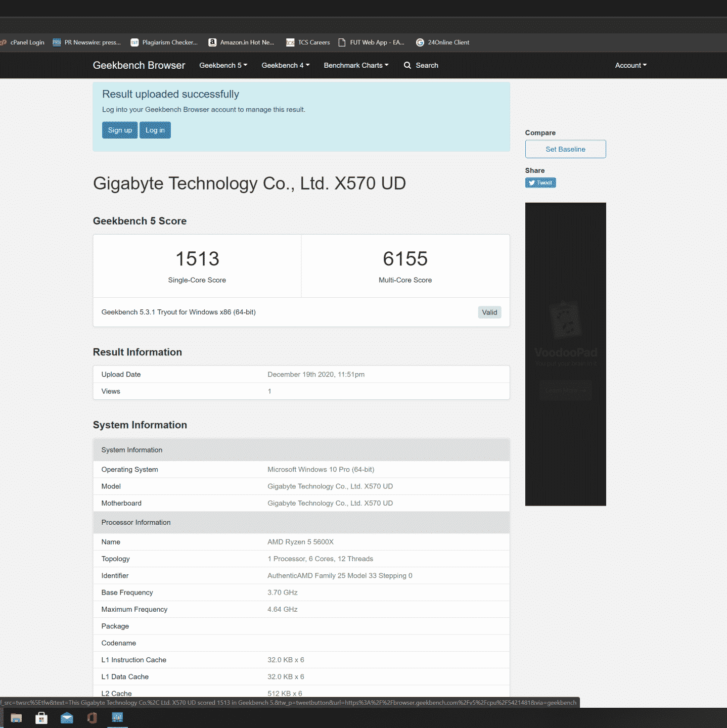Open the Amazon.in Hot New bookmark
The width and height of the screenshot is (727, 728).
point(242,42)
